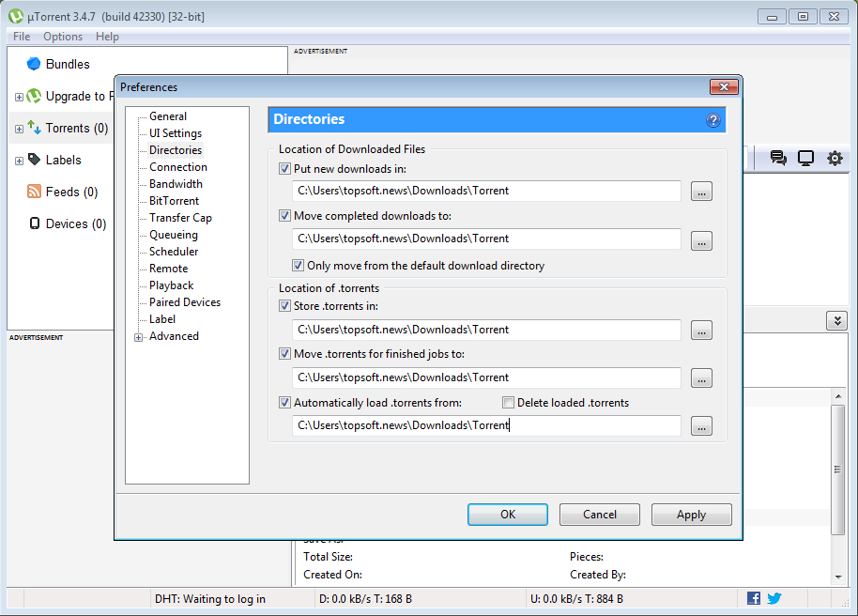Click the Upgrade to Pro µTorrent icon
This screenshot has width=858, height=616.
coord(34,96)
